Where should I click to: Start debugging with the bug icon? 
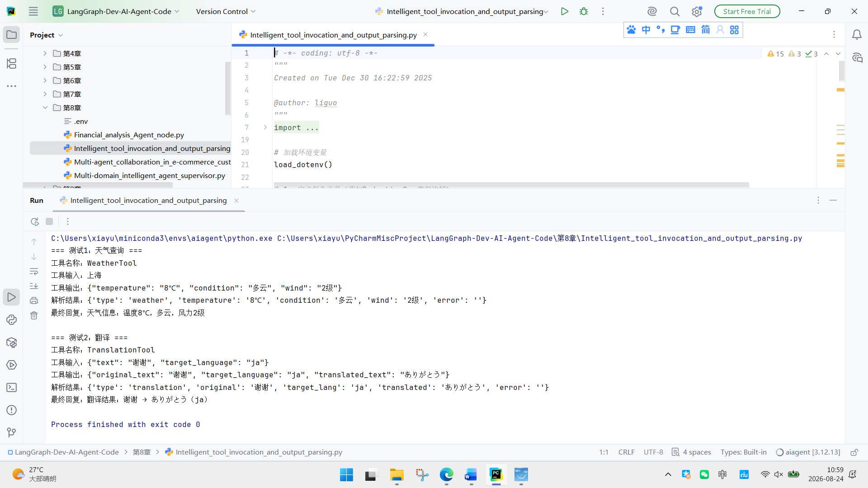coord(584,11)
